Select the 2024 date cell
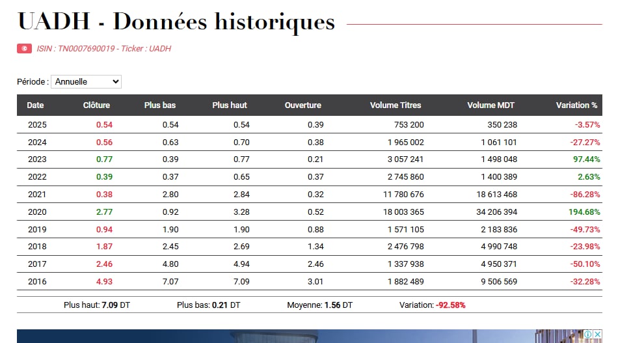 [37, 143]
